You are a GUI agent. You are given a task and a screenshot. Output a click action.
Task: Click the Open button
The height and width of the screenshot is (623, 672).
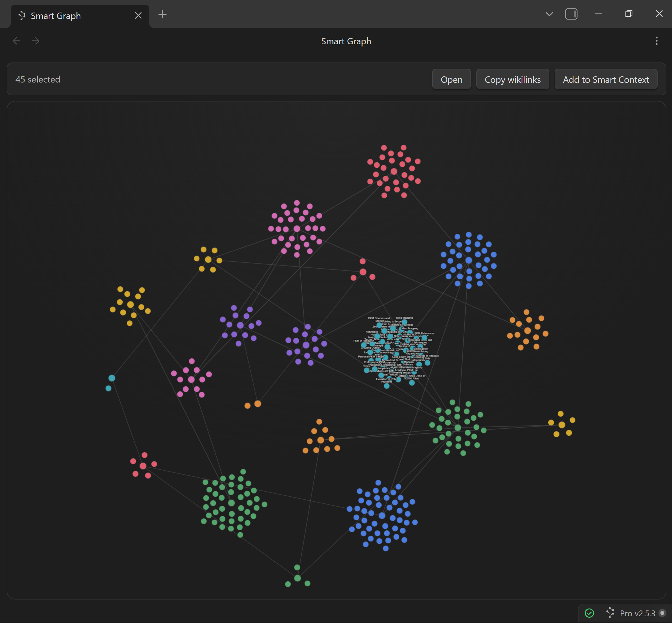[451, 79]
